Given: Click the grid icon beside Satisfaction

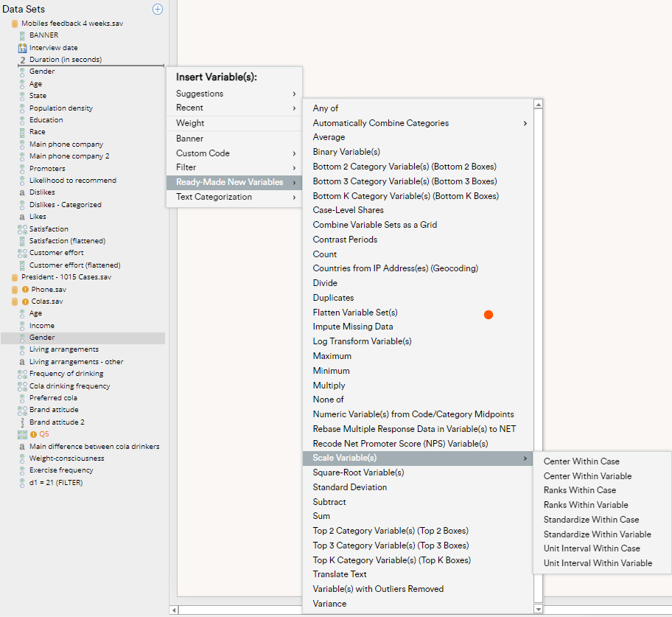Looking at the screenshot, I should coord(22,229).
